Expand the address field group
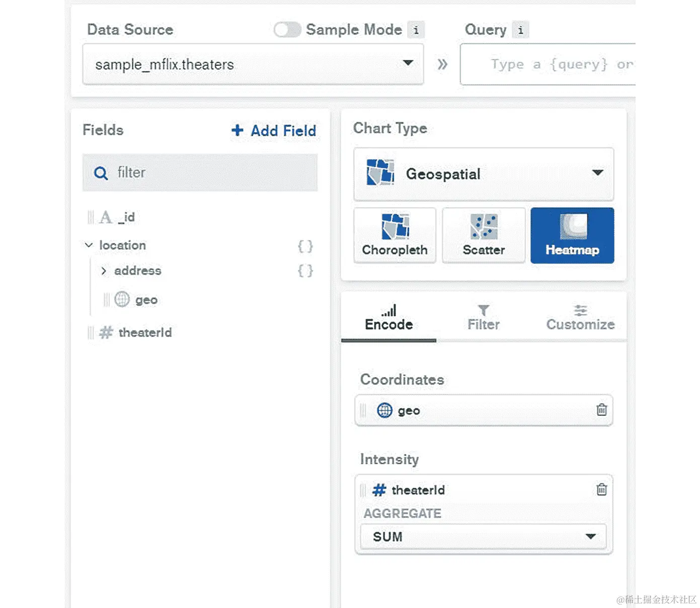700x608 pixels. 104,271
